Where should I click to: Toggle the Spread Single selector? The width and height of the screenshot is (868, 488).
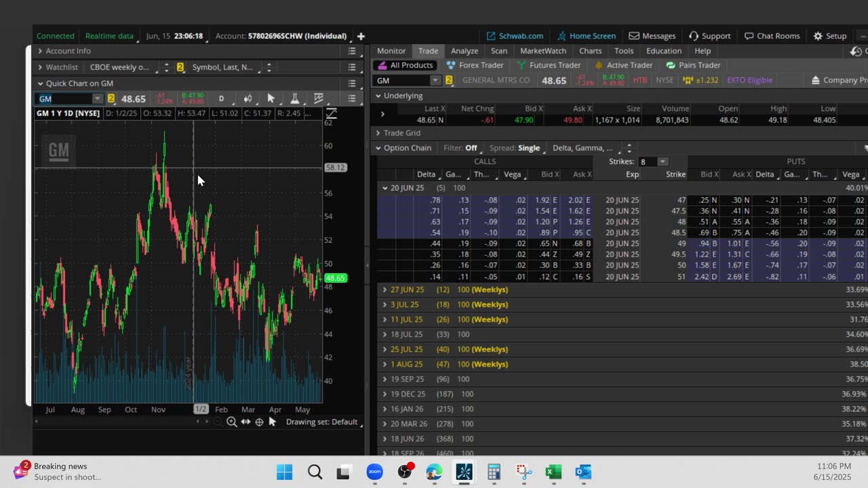(528, 148)
